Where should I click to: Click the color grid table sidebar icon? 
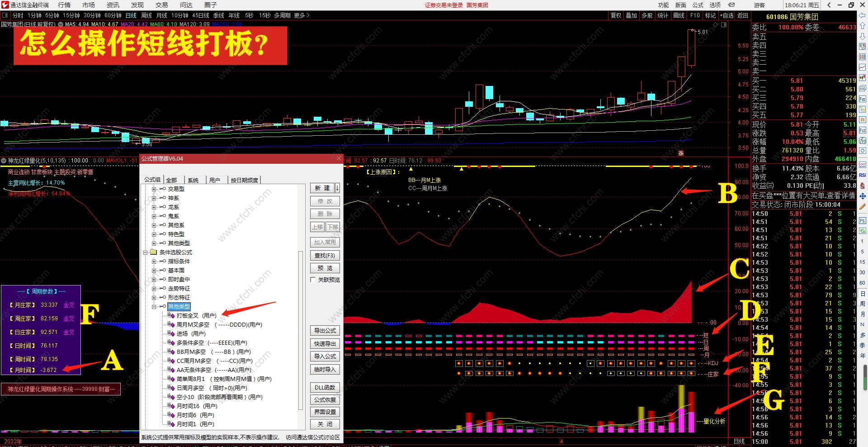pos(862,57)
